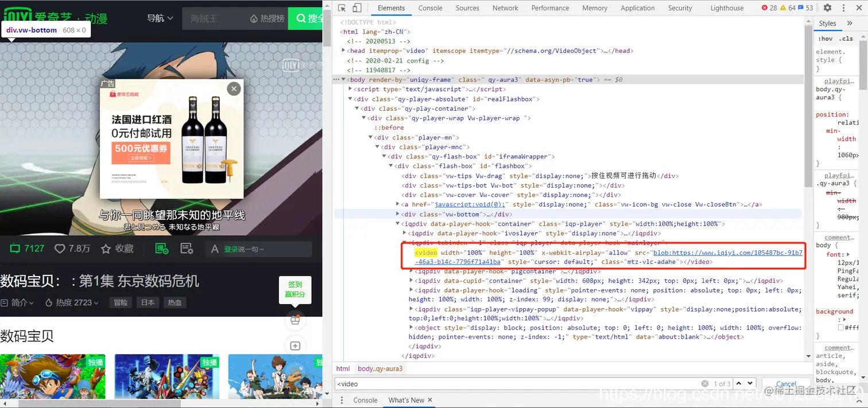
Task: Click the 热搜榜 hot search flame icon
Action: (254, 19)
